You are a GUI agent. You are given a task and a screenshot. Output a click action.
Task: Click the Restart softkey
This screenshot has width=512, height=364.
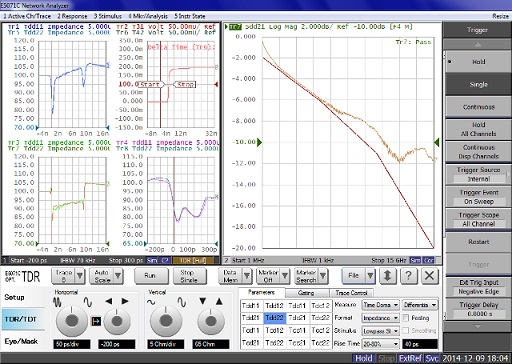click(x=478, y=242)
